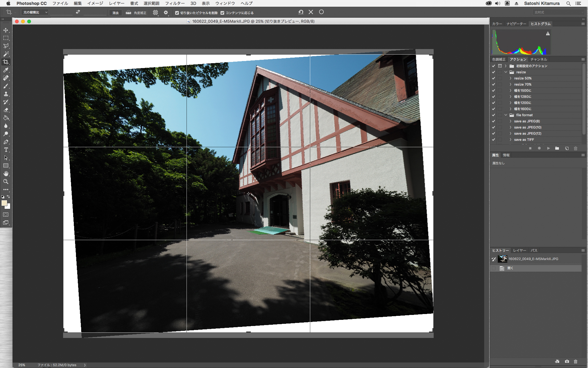This screenshot has width=588, height=368.
Task: Click the 消去 clear button
Action: (115, 13)
